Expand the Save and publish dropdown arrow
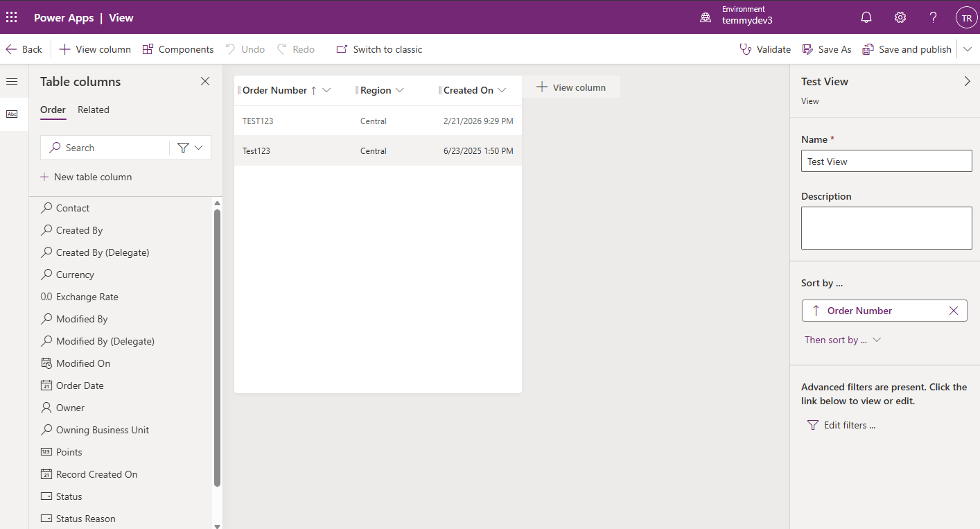The image size is (980, 529). coord(968,49)
